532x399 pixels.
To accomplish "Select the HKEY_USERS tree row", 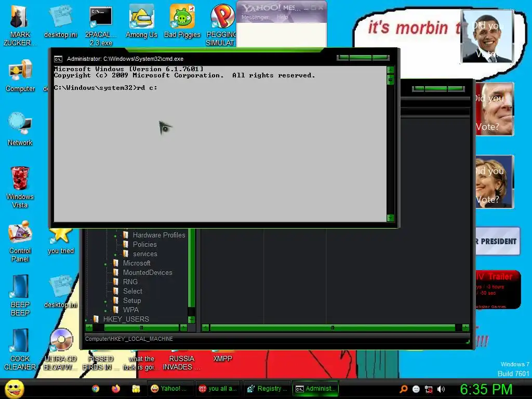I will tap(126, 320).
